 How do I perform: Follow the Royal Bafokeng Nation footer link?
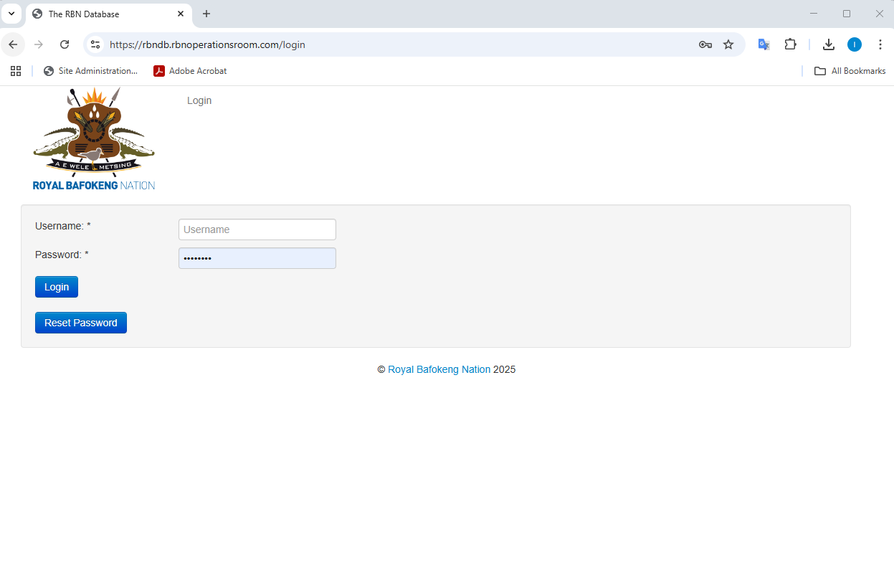[x=439, y=370]
